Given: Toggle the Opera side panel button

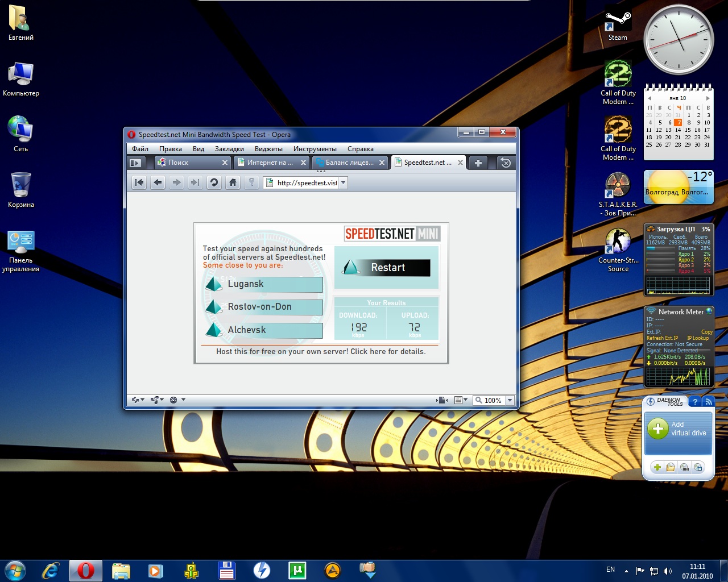Looking at the screenshot, I should pos(135,163).
